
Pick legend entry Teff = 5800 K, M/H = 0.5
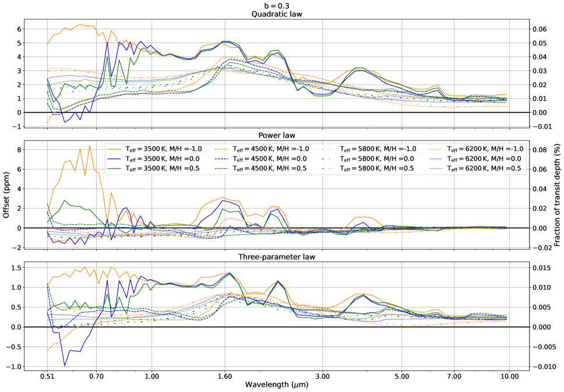pyautogui.click(x=368, y=168)
